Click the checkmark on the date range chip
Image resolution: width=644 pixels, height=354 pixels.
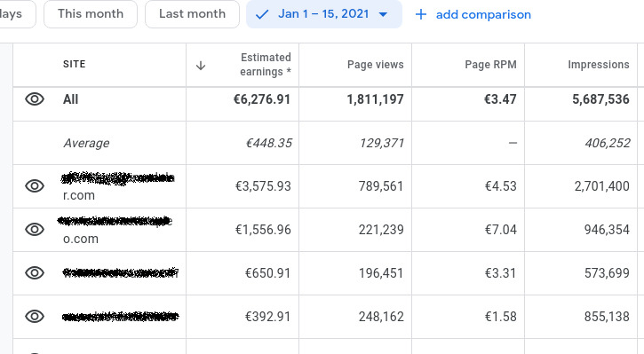tap(262, 15)
